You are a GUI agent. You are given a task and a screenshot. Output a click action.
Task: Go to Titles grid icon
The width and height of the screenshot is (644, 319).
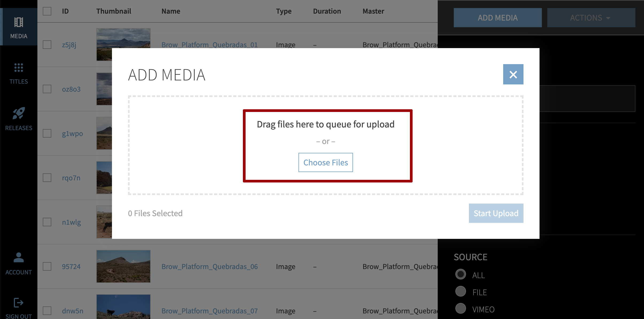point(18,68)
